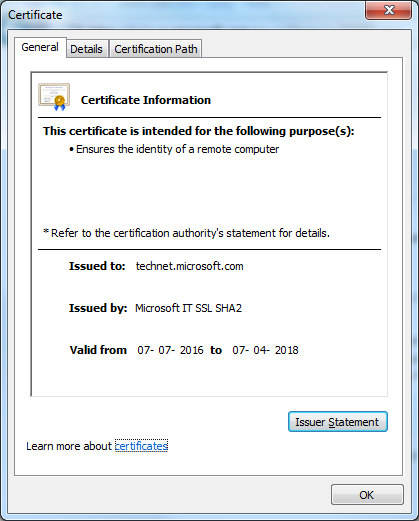
Task: Click the remote computer identity purpose text
Action: [x=177, y=149]
